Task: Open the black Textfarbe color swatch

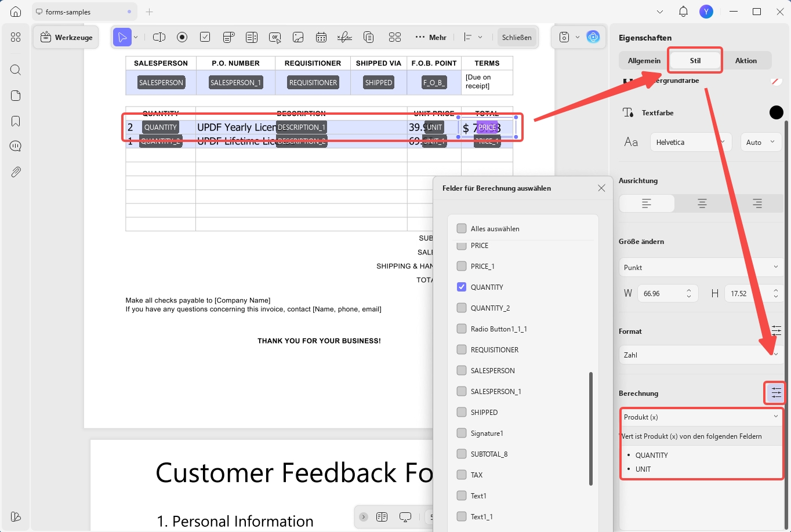Action: [777, 112]
